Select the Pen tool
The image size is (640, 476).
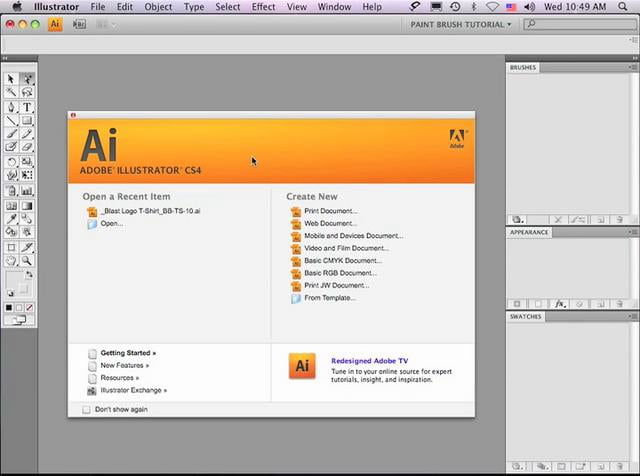[x=11, y=107]
